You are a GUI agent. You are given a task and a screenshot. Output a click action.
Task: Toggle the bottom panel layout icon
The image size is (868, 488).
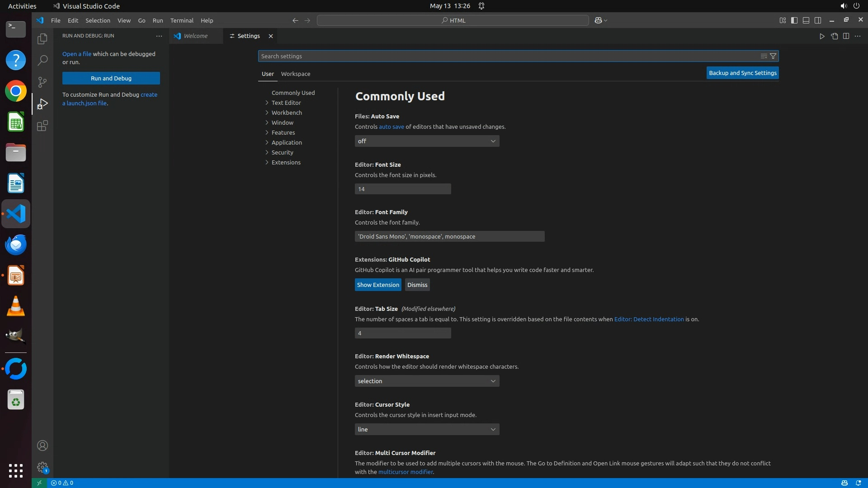(x=806, y=20)
